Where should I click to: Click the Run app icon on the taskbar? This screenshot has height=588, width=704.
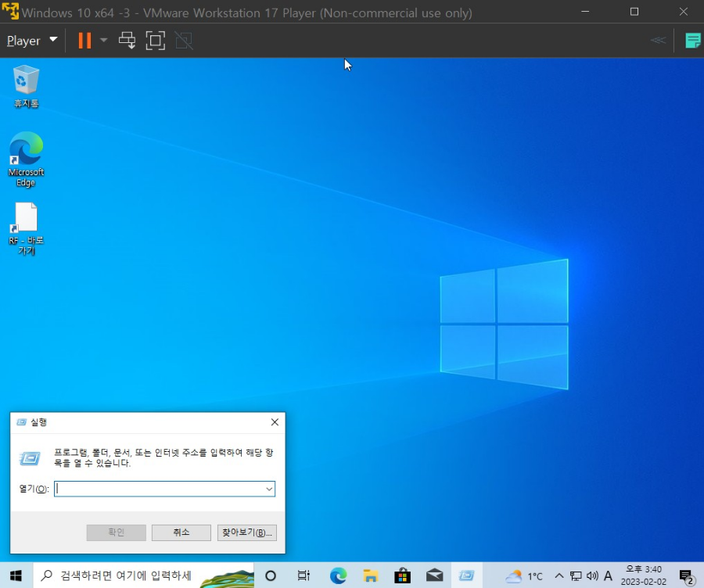click(466, 575)
